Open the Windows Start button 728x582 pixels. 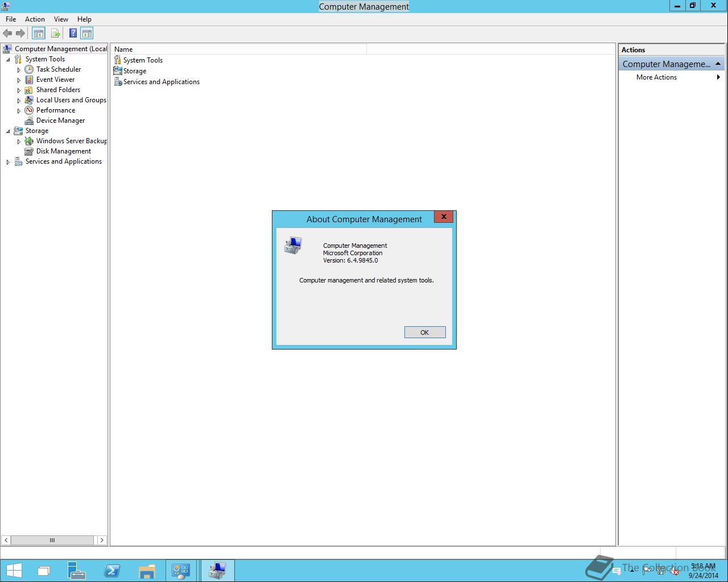tap(14, 571)
